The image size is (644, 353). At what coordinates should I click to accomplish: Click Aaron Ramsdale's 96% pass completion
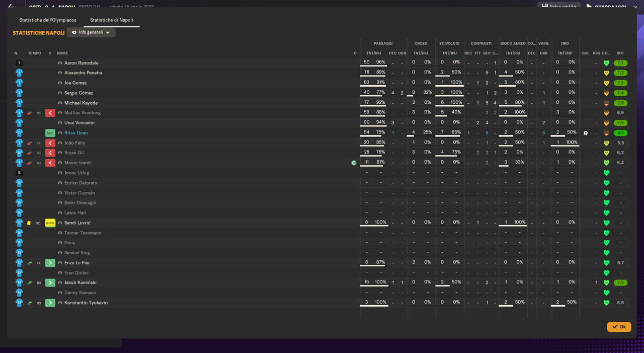click(380, 62)
